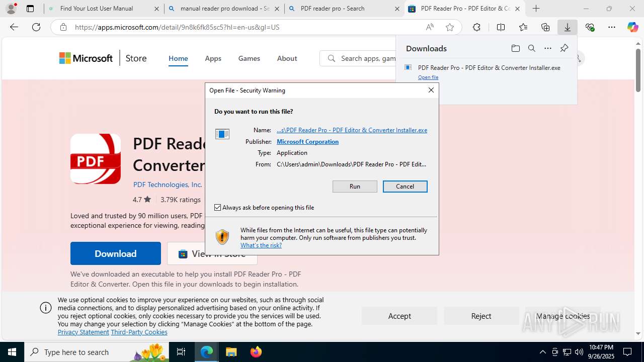Viewport: 644px width, 362px height.
Task: Close the Find Your Lost User Manual tab
Action: coord(156,9)
